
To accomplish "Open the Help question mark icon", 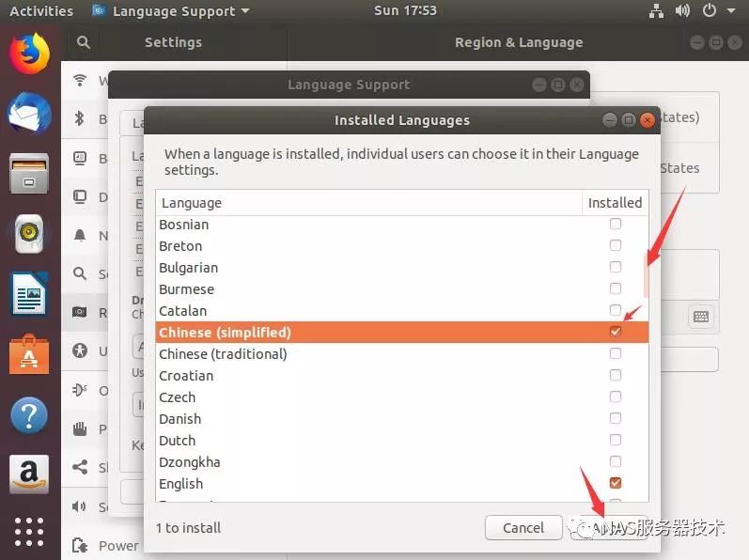I will 29,415.
